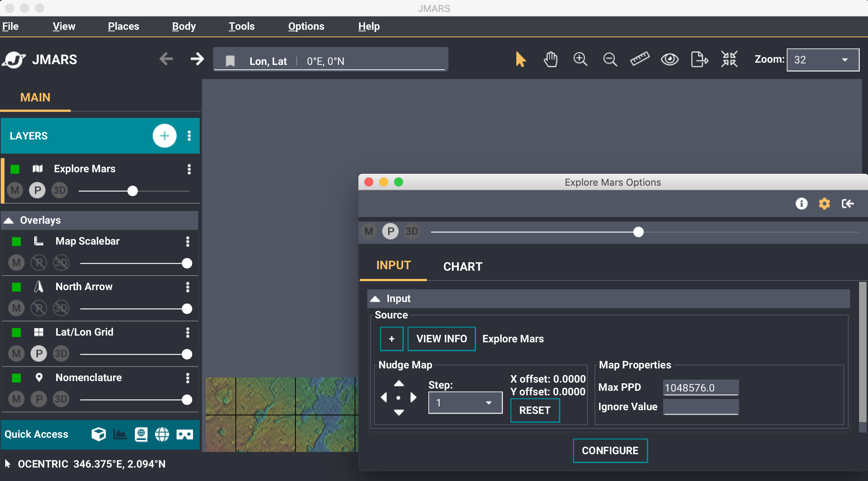Open the Nudge Map Step dropdown

coord(465,403)
